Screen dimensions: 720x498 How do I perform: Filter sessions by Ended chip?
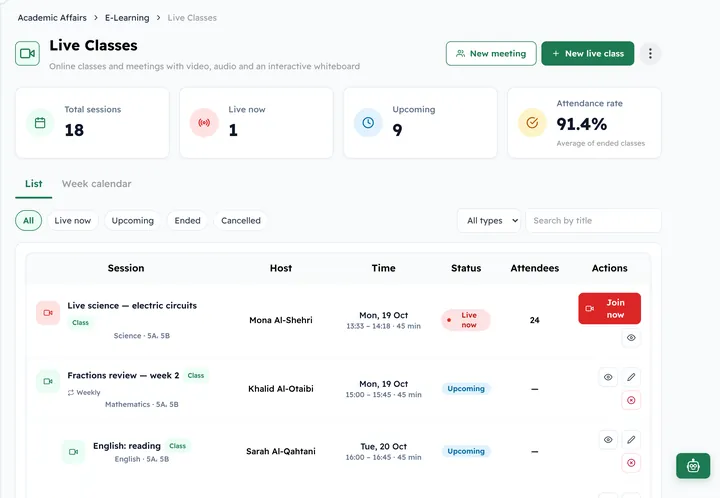pos(187,220)
